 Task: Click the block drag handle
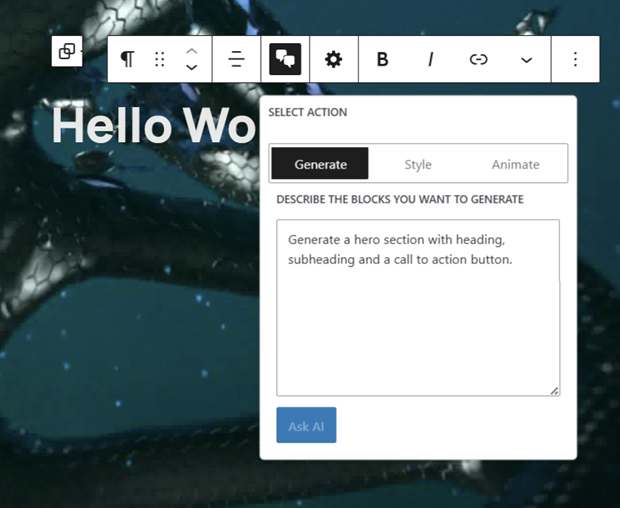point(159,60)
